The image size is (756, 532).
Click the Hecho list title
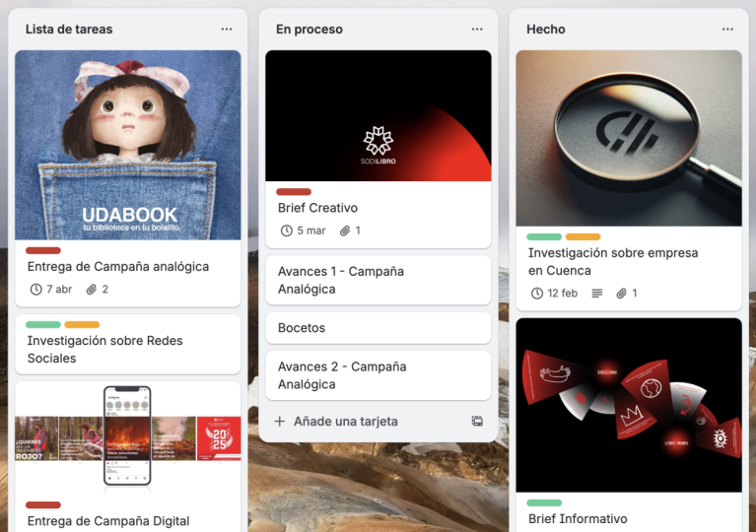(546, 30)
